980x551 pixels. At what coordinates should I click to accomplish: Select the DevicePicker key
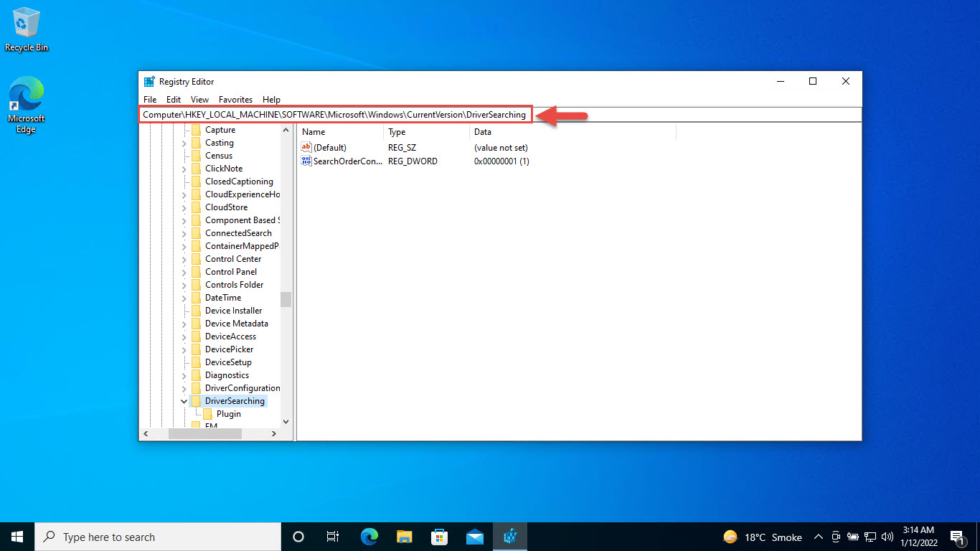pos(229,349)
